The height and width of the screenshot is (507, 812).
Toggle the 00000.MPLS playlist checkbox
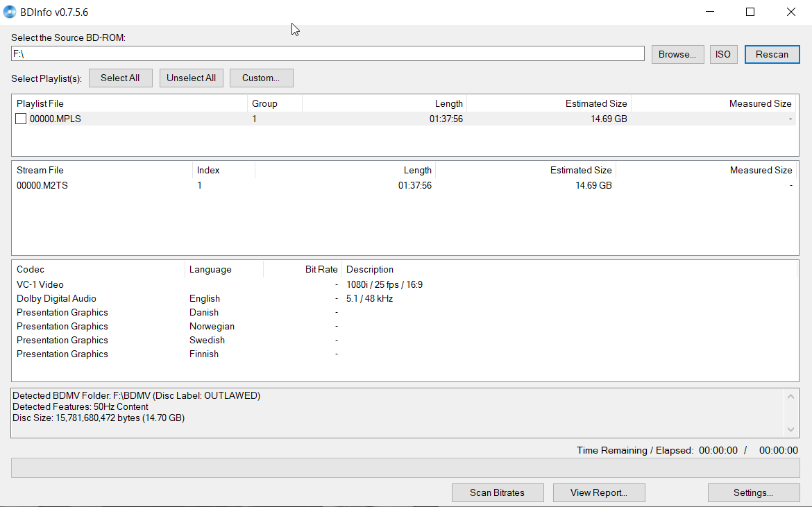coord(21,119)
